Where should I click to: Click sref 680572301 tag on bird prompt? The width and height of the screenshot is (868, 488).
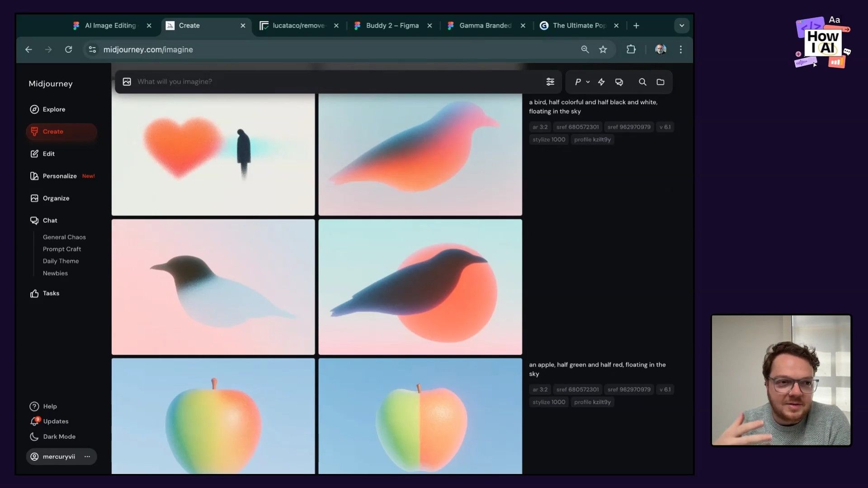578,127
